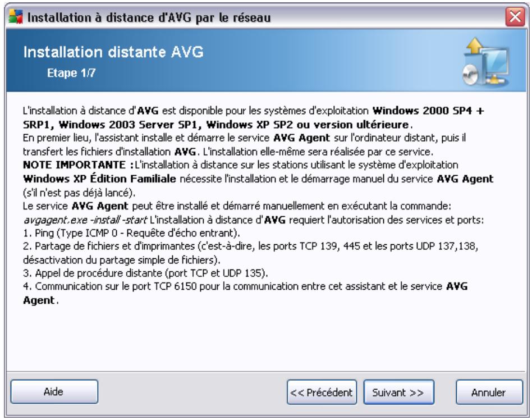532x420 pixels.
Task: Click the text 'Windows XP Édition Familiale'
Action: (99, 179)
